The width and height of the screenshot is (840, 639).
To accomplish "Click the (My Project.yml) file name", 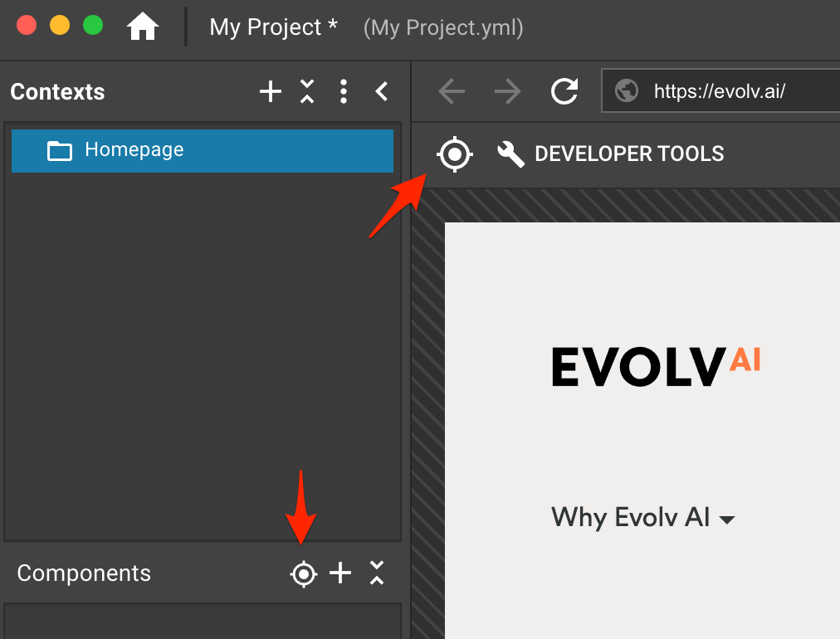I will point(443,27).
